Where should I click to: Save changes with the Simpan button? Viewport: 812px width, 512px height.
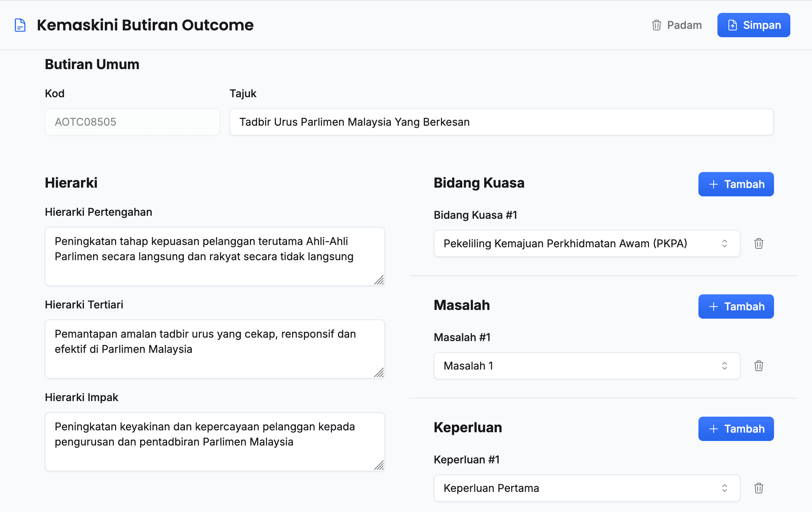click(x=754, y=25)
